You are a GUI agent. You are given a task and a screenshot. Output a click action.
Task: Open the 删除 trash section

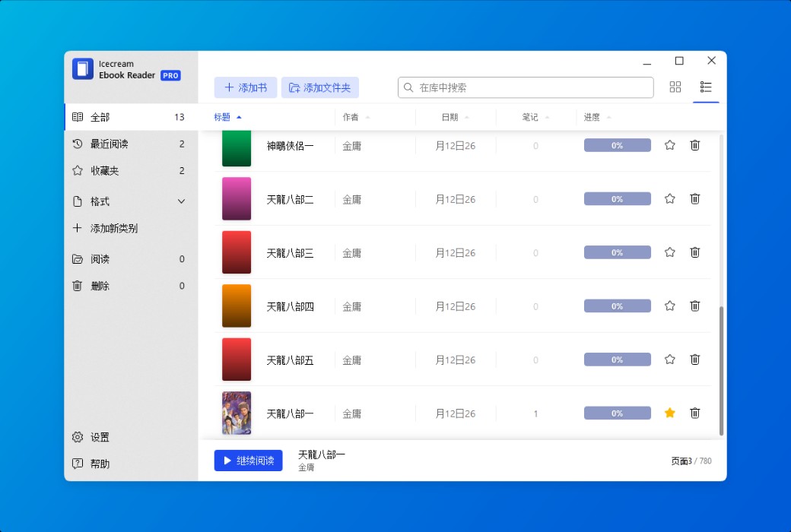[x=100, y=285]
